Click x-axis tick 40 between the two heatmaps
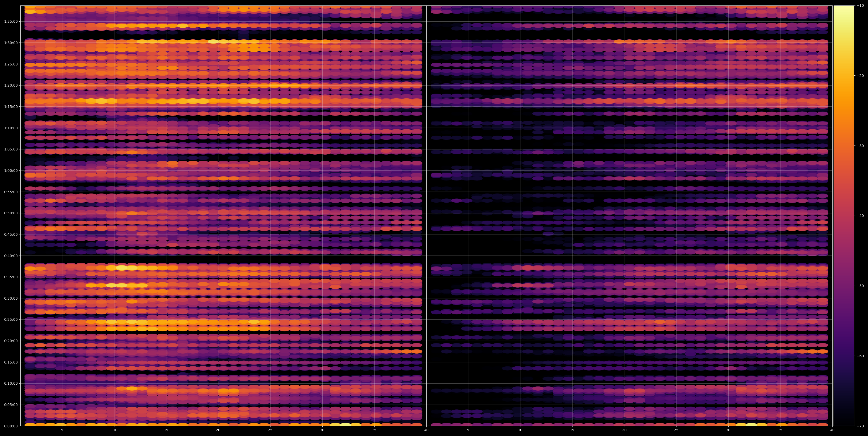Image resolution: width=868 pixels, height=436 pixels. pyautogui.click(x=426, y=430)
